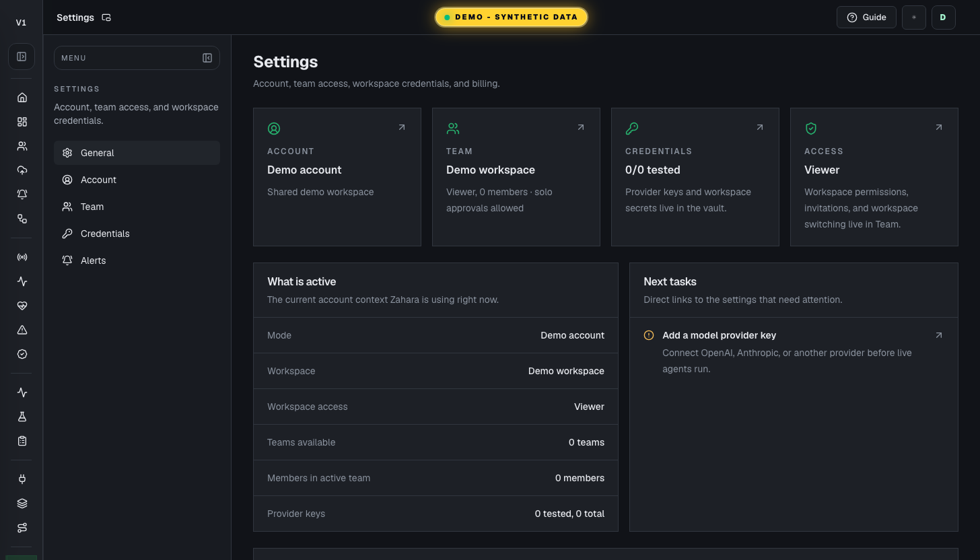Open the workflow nodes icon in rail
Image resolution: width=980 pixels, height=560 pixels.
(22, 219)
